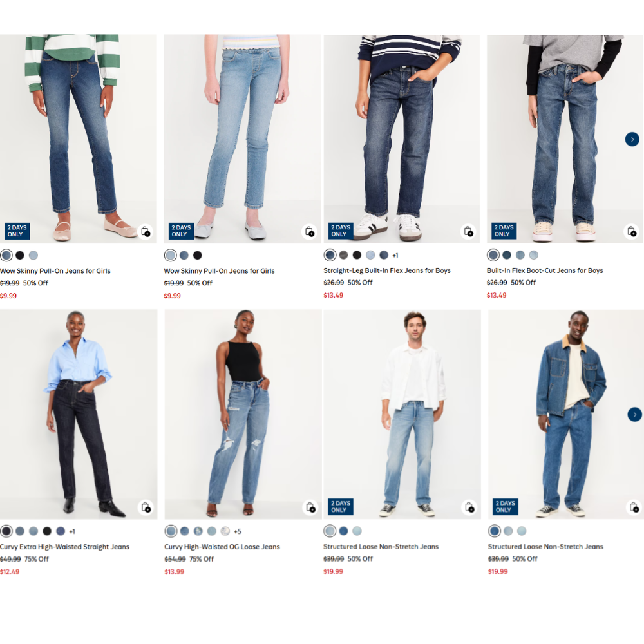Quick-add Curvy High-Waisted OG Loose Jeans to bag
644x644 pixels.
(x=310, y=507)
